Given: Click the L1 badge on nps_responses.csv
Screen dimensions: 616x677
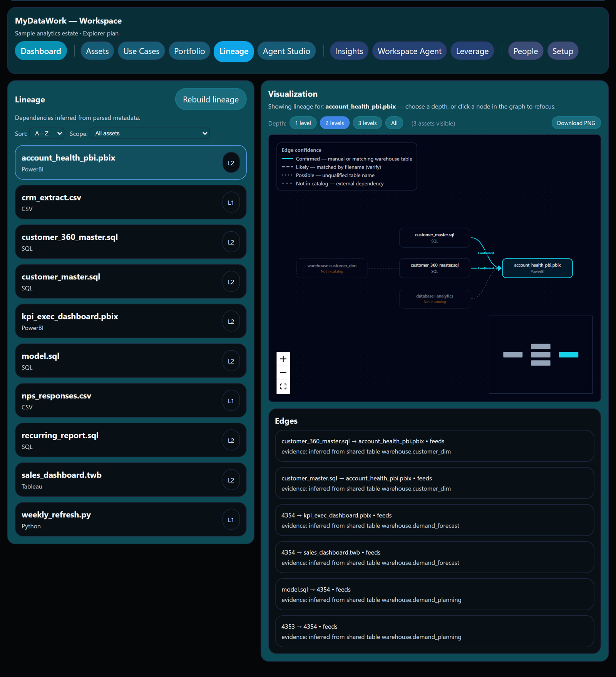Looking at the screenshot, I should pos(231,401).
